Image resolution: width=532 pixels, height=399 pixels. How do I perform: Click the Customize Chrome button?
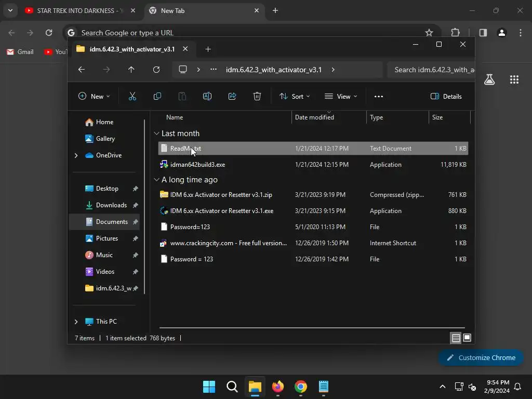coord(481,357)
